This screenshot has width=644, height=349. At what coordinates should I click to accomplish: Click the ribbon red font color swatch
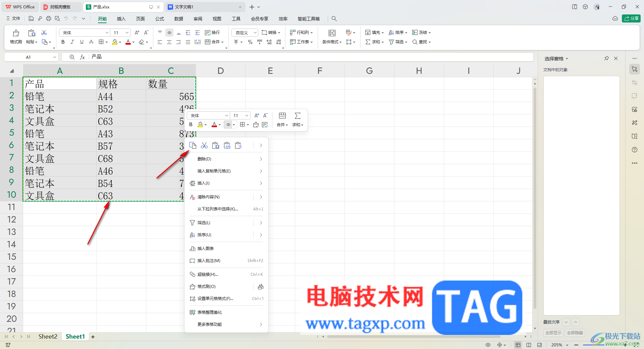click(x=128, y=42)
